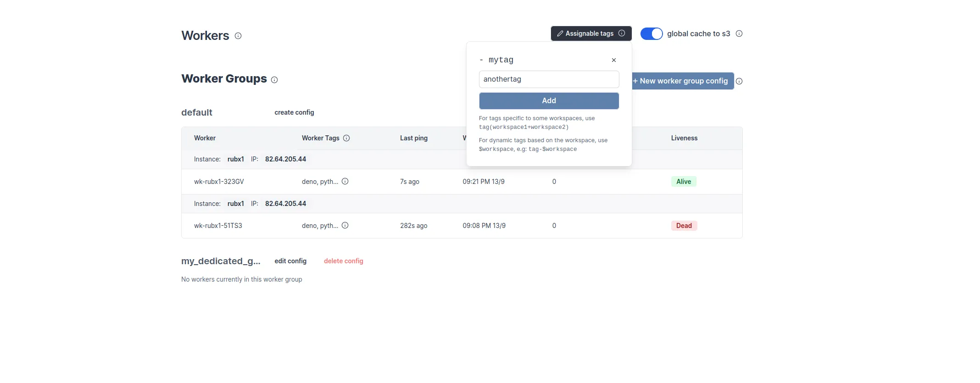Viewport: 980px width, 383px height.
Task: Click the Add tag button
Action: (x=549, y=101)
